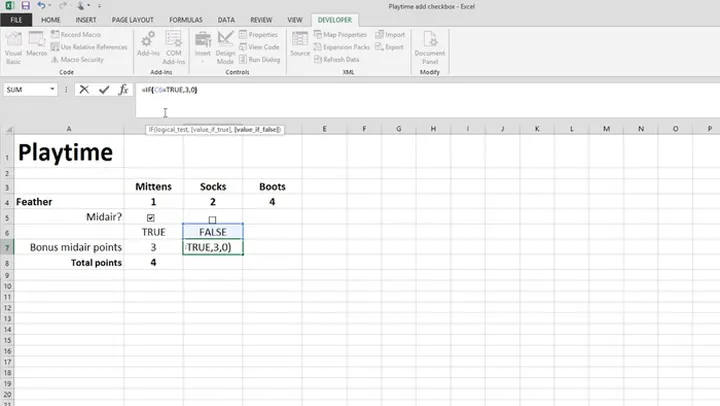Click the TRUE cell under Mittens
720x406 pixels.
(x=153, y=232)
